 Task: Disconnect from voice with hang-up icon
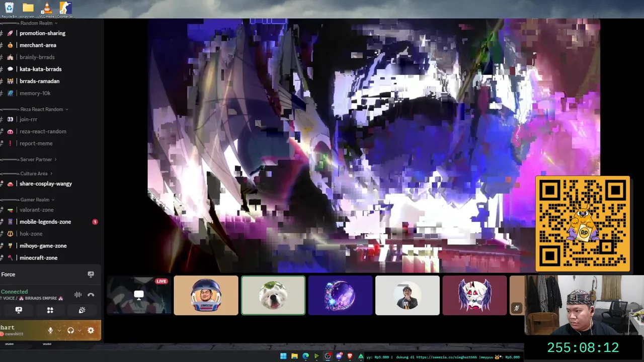[x=91, y=295]
